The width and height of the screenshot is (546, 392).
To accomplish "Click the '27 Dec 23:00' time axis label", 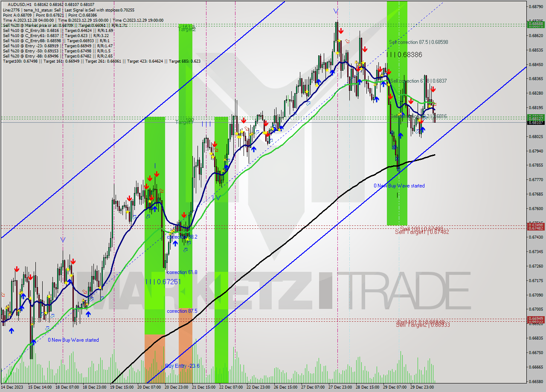I will [x=340, y=387].
